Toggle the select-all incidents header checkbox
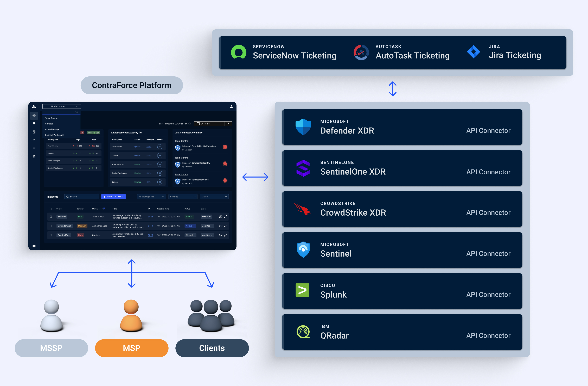This screenshot has width=588, height=386. [x=51, y=209]
